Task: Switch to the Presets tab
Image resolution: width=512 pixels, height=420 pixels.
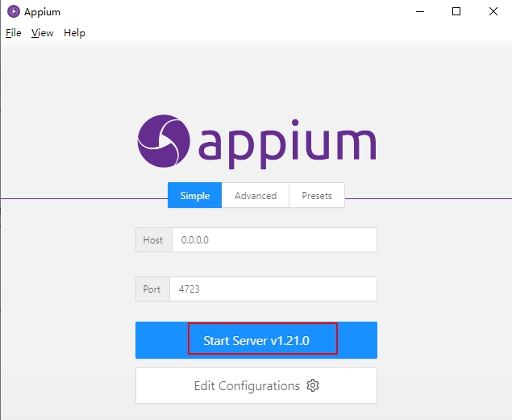Action: click(x=317, y=195)
